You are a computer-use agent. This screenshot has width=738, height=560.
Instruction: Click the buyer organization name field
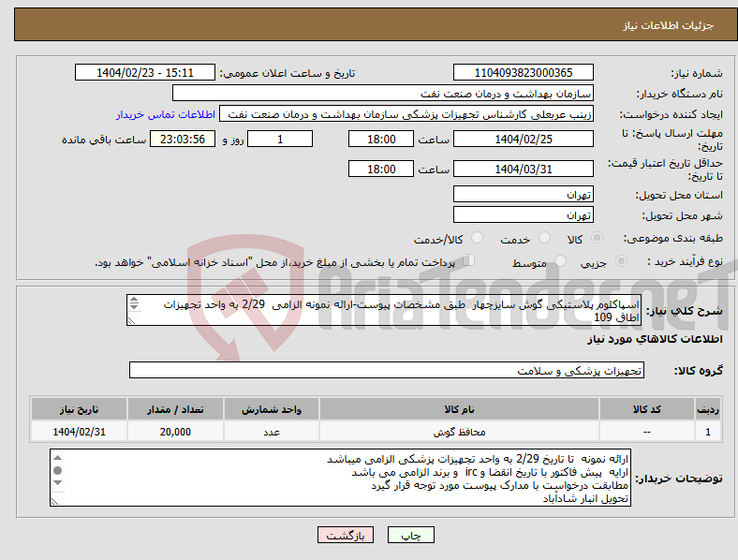pyautogui.click(x=383, y=93)
